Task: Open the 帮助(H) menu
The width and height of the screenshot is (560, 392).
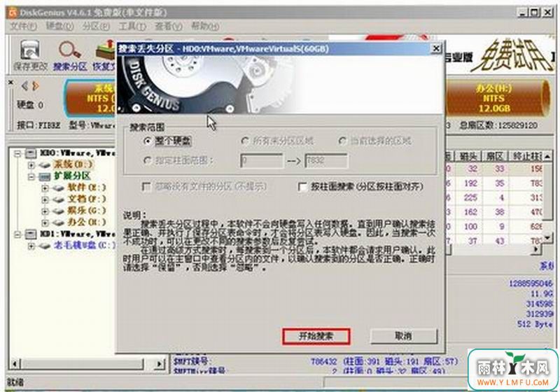Action: click(x=205, y=27)
